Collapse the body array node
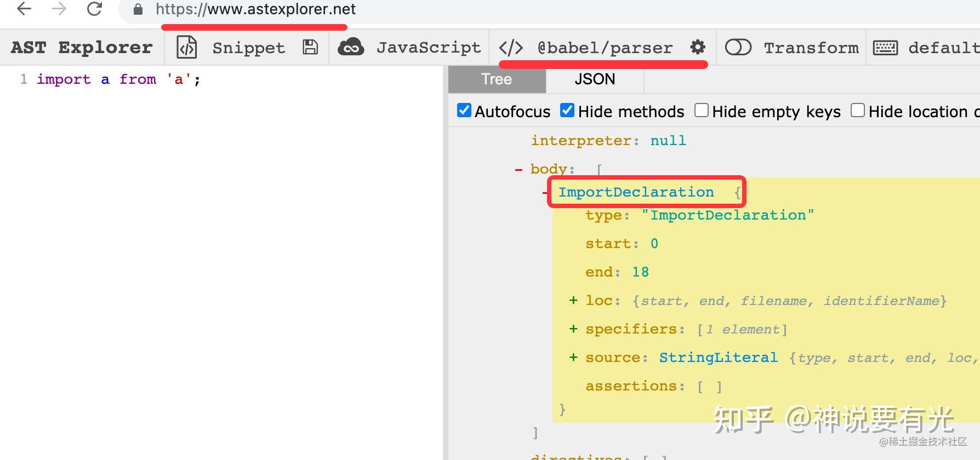 pyautogui.click(x=519, y=170)
